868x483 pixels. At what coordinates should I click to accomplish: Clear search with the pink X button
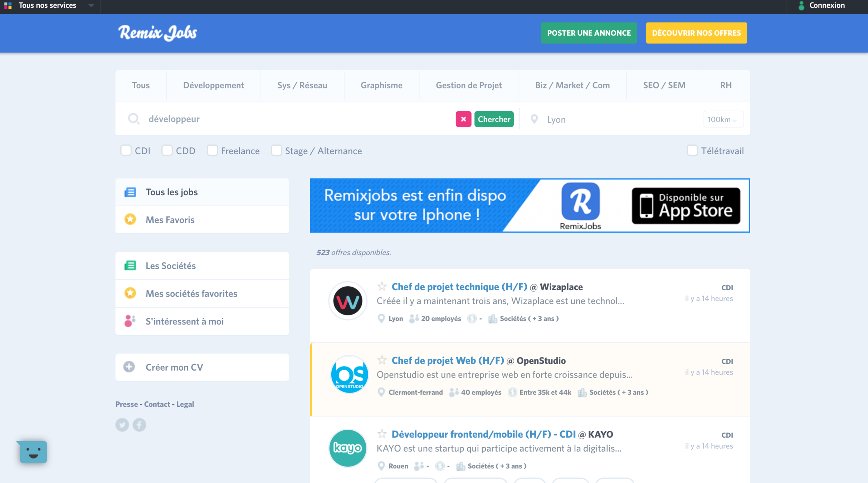[x=463, y=119]
